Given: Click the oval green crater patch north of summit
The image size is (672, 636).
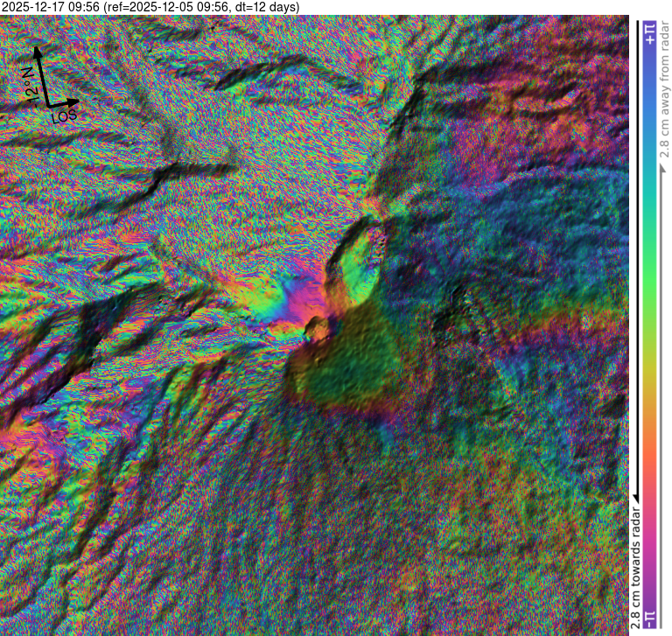Looking at the screenshot, I should [x=360, y=261].
